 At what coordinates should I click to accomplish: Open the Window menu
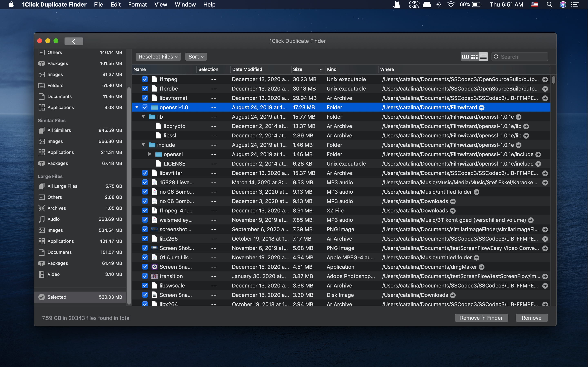(185, 5)
